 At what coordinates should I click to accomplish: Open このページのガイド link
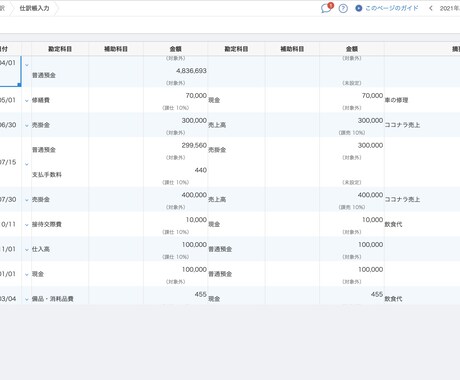[x=387, y=8]
